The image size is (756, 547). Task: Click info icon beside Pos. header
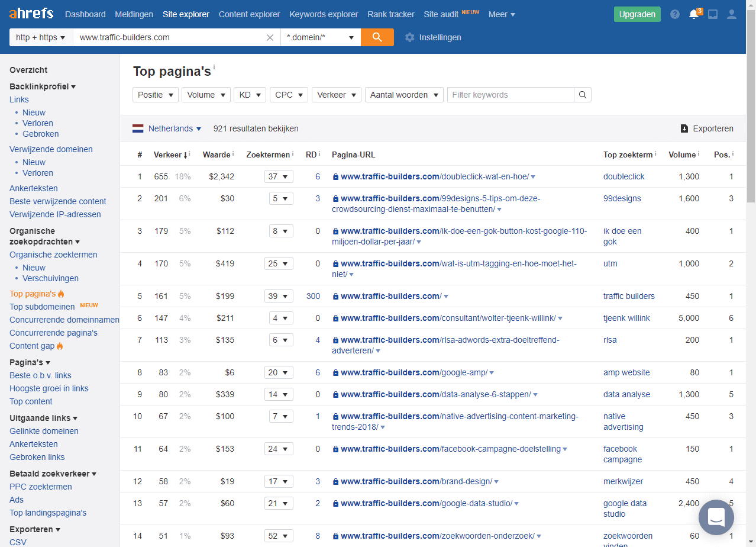pyautogui.click(x=733, y=154)
